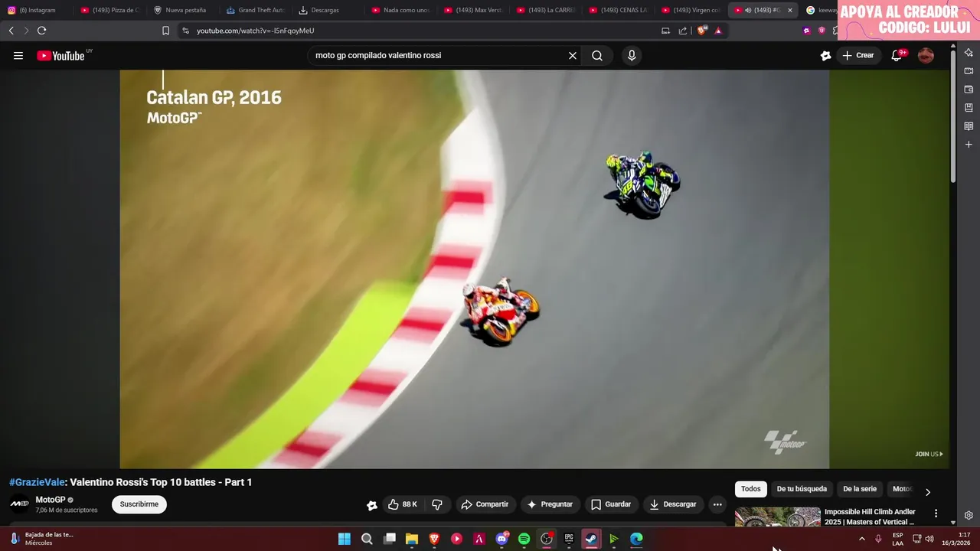This screenshot has height=551, width=980.
Task: Open Discord from the taskbar
Action: 501,539
